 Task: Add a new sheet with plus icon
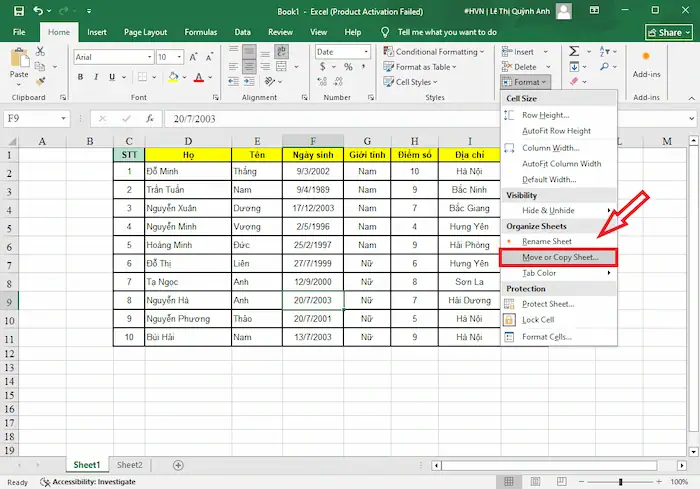tap(179, 465)
